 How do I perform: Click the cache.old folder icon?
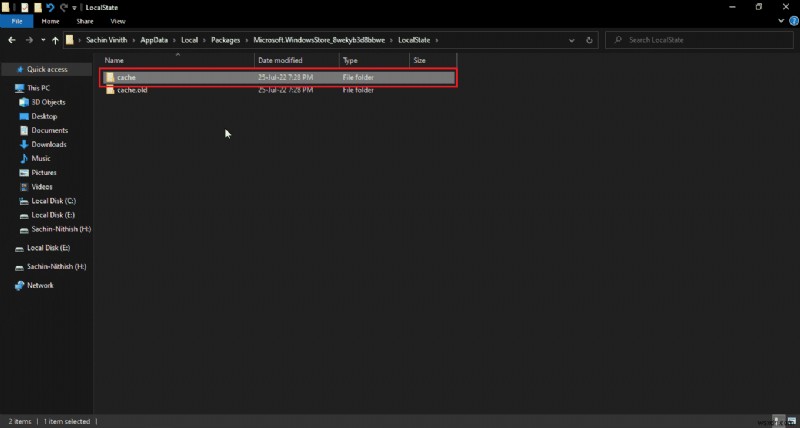click(x=110, y=90)
